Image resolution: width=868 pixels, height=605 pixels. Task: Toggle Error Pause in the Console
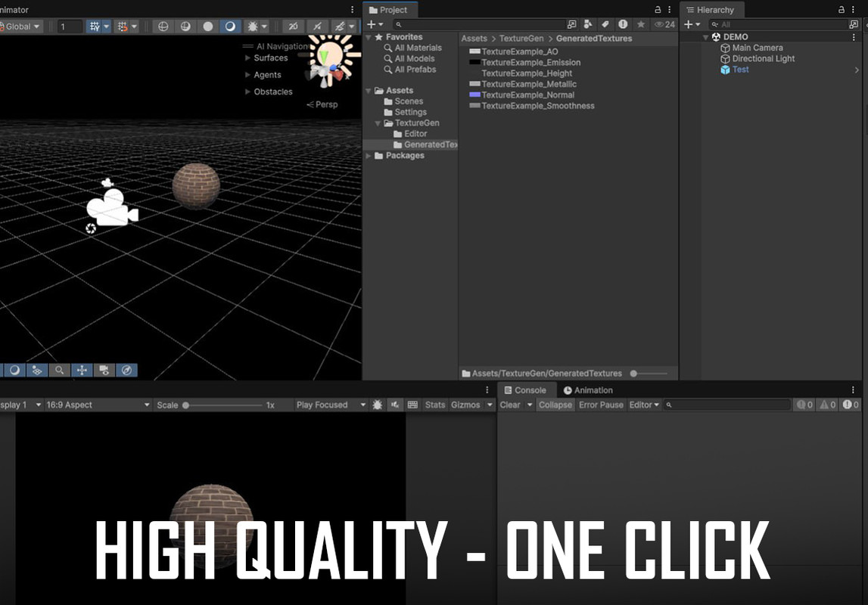pos(601,405)
